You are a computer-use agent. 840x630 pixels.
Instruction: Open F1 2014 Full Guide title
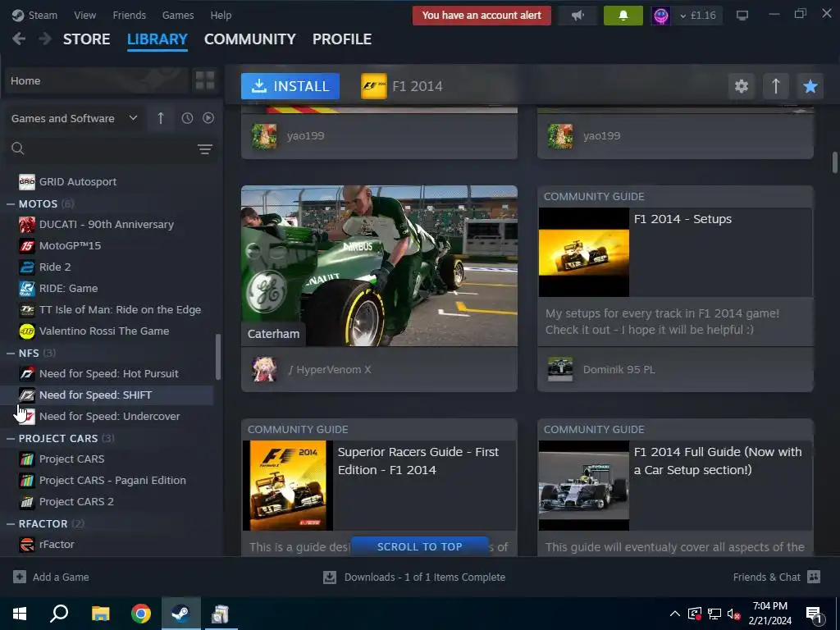pyautogui.click(x=717, y=461)
